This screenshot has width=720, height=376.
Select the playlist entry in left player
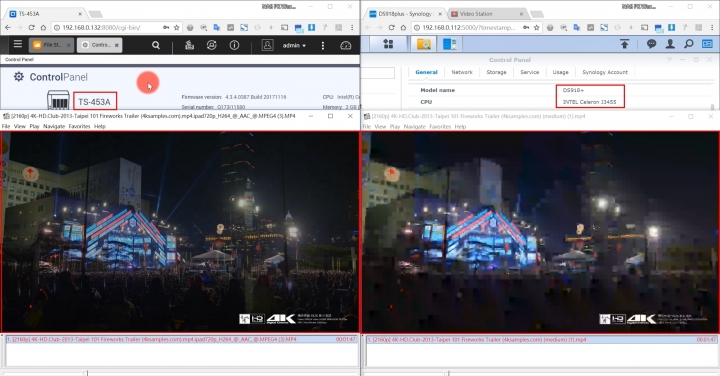pos(181,339)
